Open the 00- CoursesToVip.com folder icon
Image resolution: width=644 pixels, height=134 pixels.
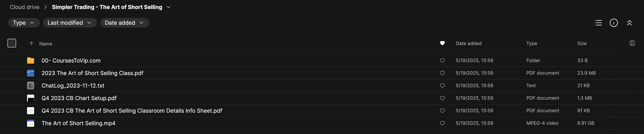[31, 60]
